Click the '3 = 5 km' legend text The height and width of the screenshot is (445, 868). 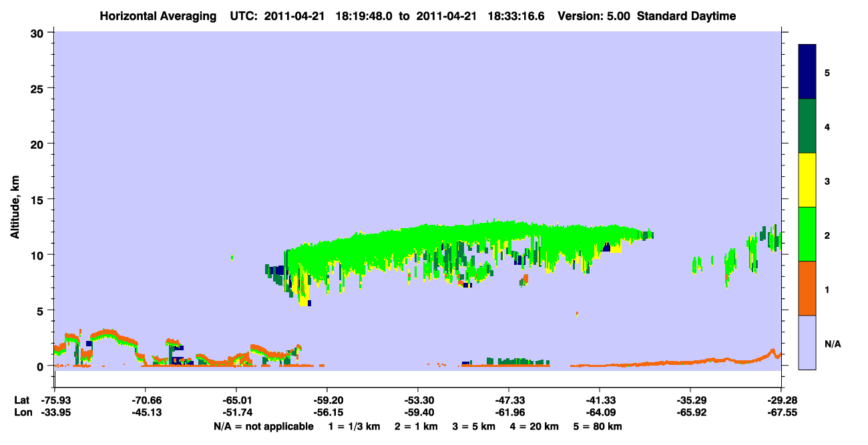point(473,426)
